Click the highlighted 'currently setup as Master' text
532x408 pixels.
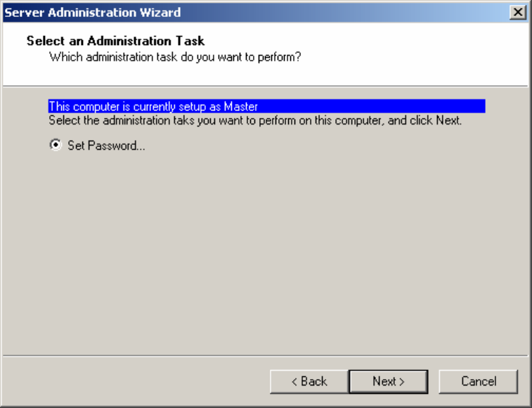tap(153, 107)
